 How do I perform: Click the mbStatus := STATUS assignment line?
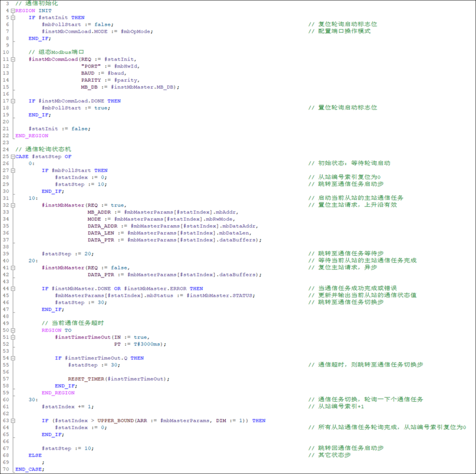(x=155, y=296)
